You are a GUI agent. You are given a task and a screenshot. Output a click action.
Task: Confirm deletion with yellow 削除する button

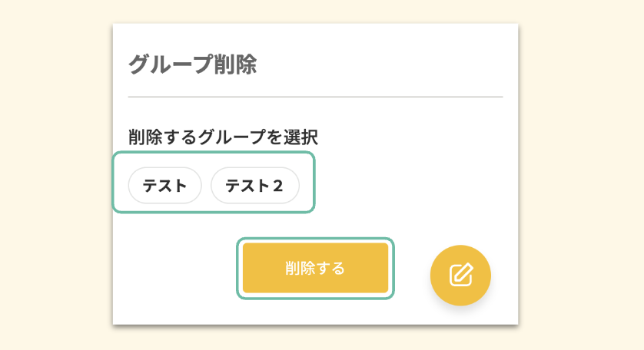pyautogui.click(x=315, y=268)
